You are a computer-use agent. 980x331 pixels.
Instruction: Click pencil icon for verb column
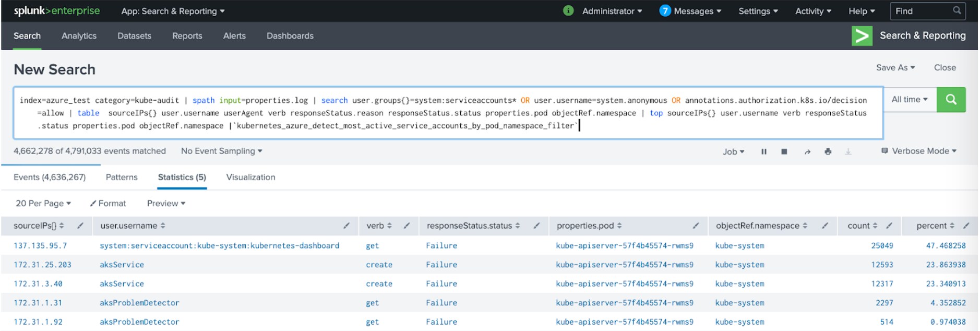407,226
